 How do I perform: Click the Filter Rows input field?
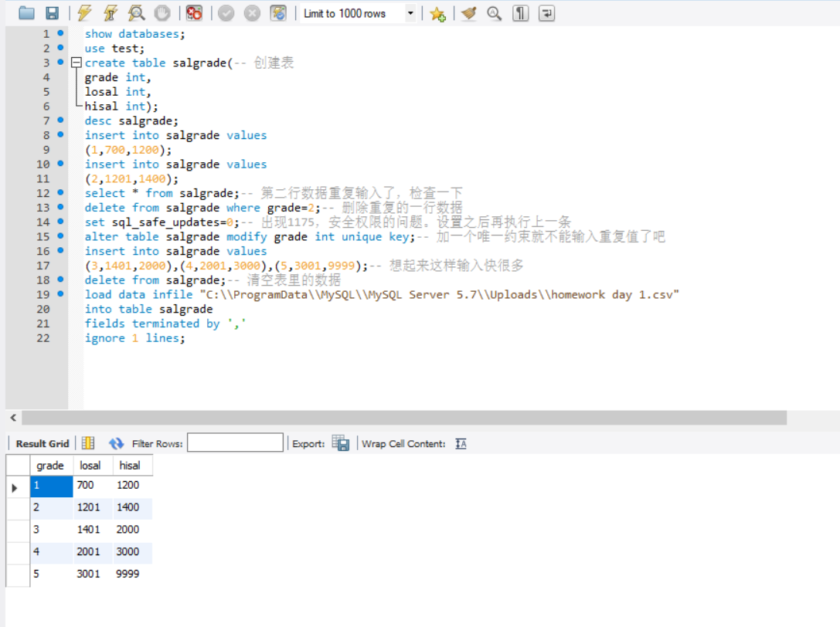pos(235,443)
